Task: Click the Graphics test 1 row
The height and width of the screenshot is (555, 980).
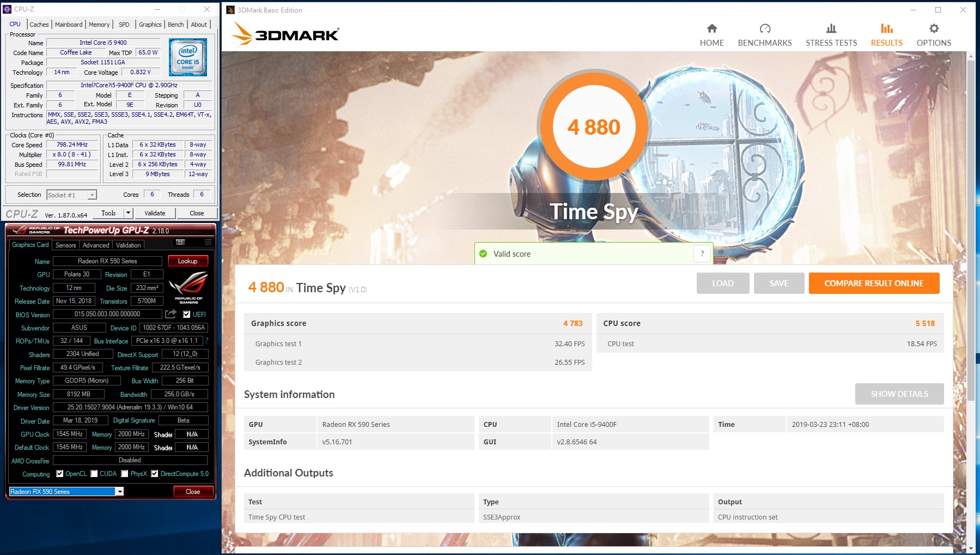Action: coord(418,343)
